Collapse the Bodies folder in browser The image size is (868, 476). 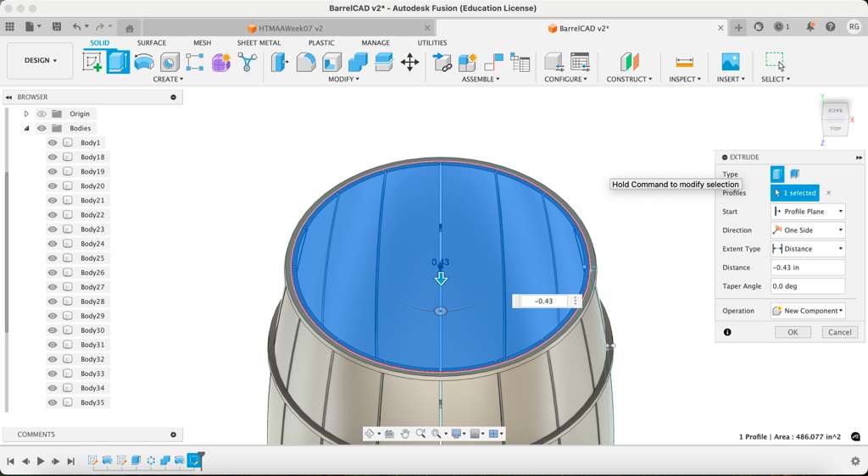(26, 129)
